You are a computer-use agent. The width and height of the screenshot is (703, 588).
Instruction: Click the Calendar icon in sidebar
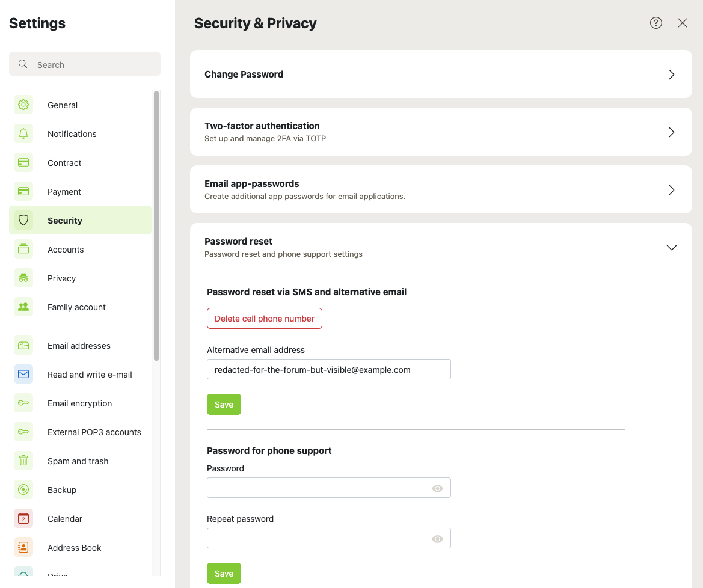pos(23,518)
